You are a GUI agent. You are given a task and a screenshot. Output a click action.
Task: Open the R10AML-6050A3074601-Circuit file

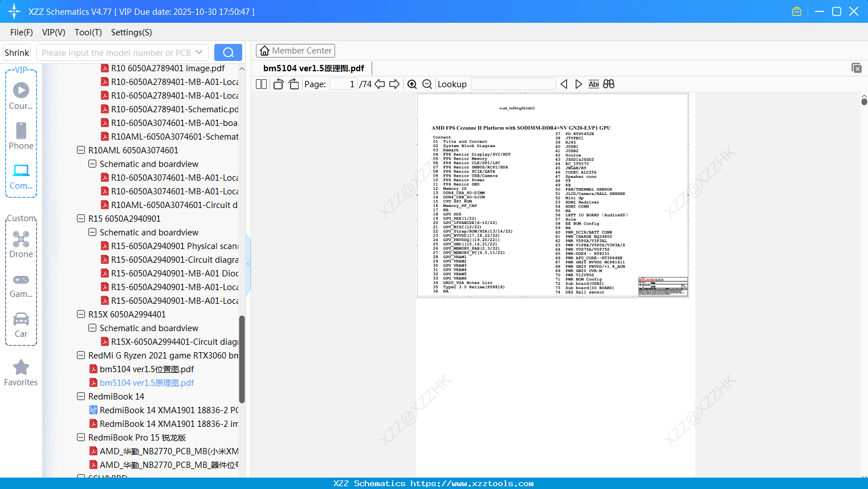tap(169, 205)
